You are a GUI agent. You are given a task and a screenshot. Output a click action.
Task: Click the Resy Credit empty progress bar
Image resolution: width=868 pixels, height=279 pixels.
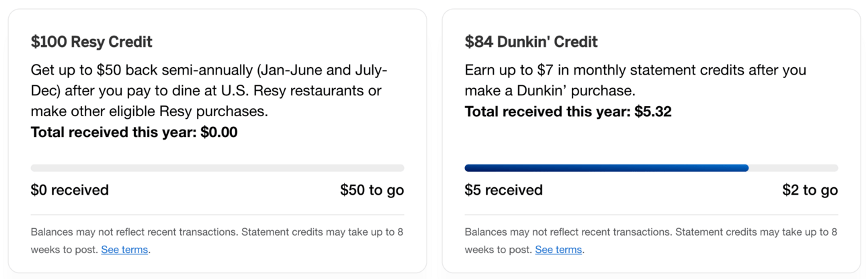(x=217, y=168)
